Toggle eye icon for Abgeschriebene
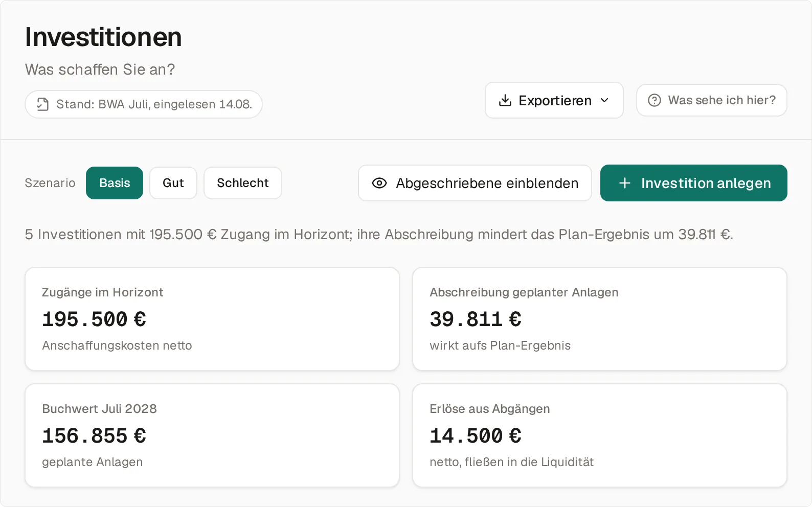The width and height of the screenshot is (812, 507). 379,183
